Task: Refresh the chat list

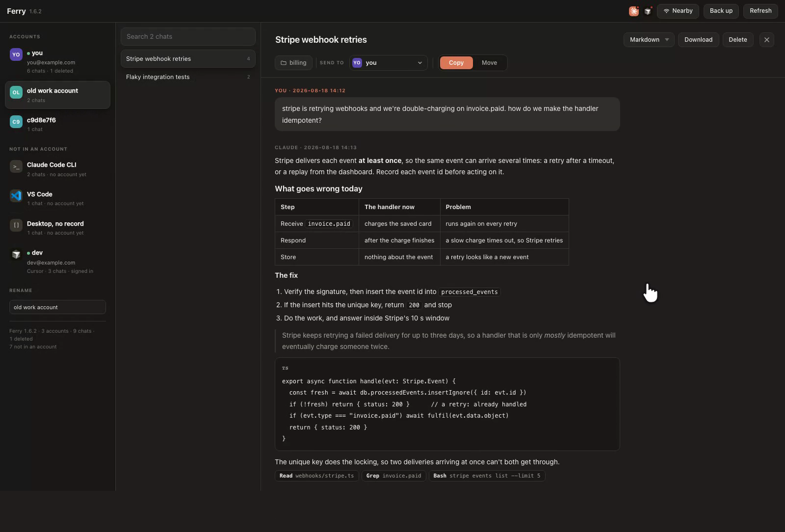Action: coord(760,11)
